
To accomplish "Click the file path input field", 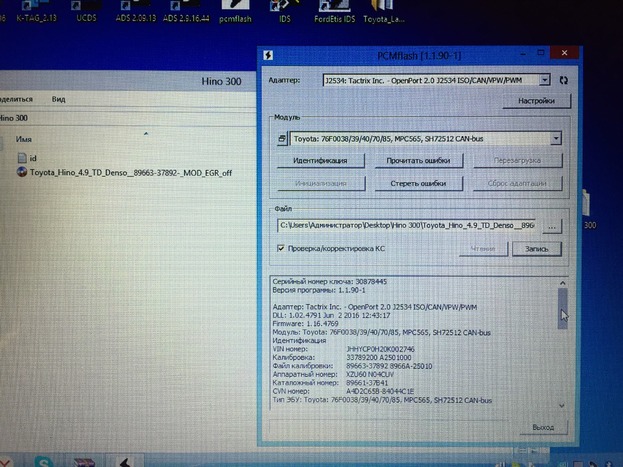I will point(407,227).
